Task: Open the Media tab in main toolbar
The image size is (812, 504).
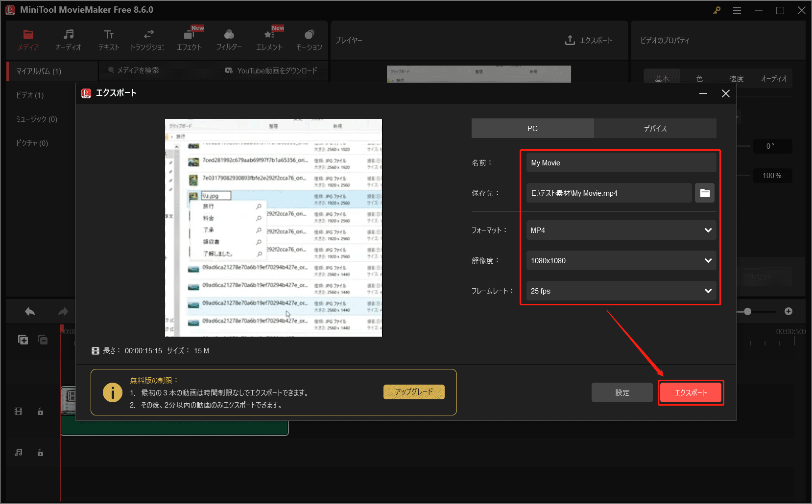Action: pos(28,40)
